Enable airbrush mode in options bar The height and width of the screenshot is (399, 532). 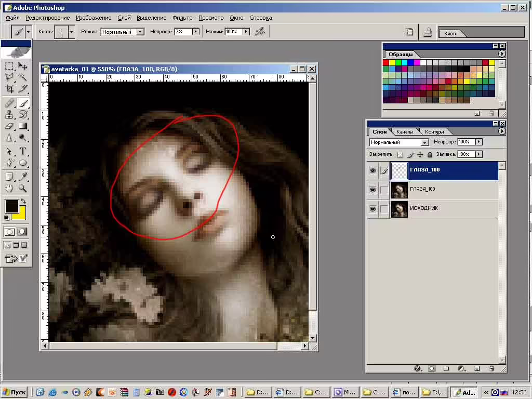tap(260, 32)
